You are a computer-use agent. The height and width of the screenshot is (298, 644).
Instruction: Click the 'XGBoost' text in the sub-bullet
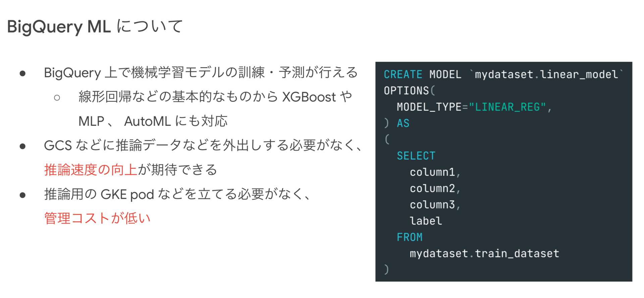click(309, 97)
